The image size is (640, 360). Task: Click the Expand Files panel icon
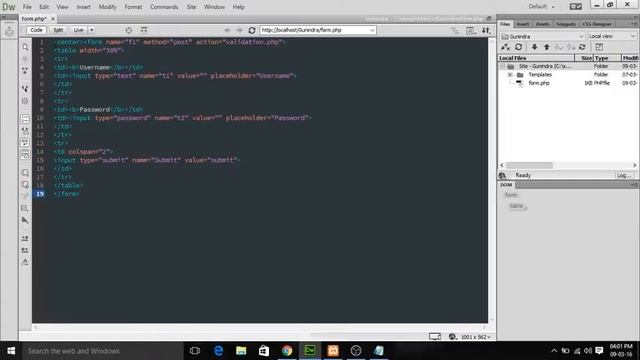[599, 47]
